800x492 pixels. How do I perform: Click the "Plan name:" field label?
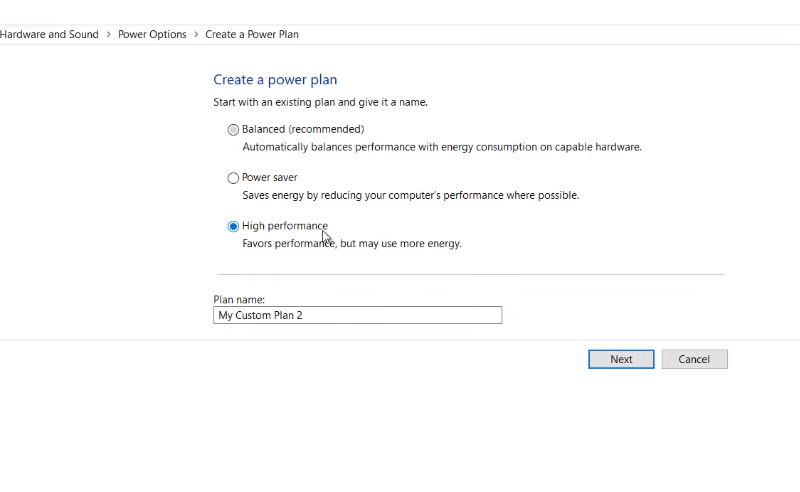(239, 299)
